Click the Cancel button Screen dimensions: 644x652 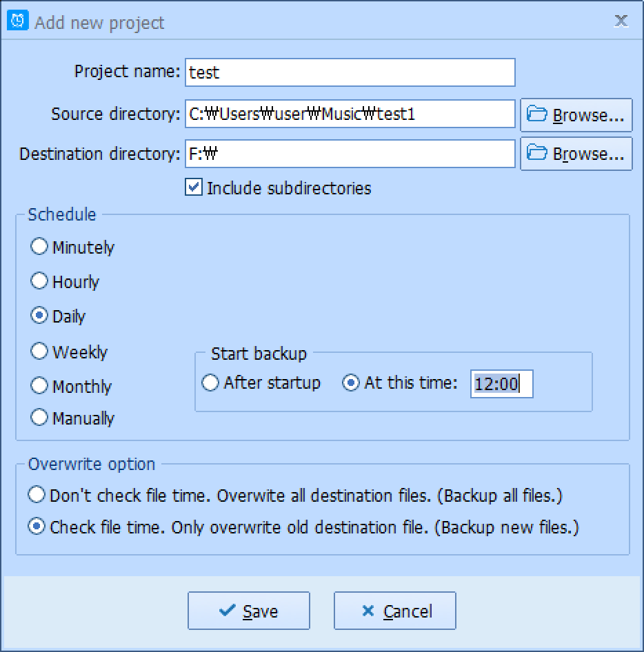pyautogui.click(x=394, y=611)
